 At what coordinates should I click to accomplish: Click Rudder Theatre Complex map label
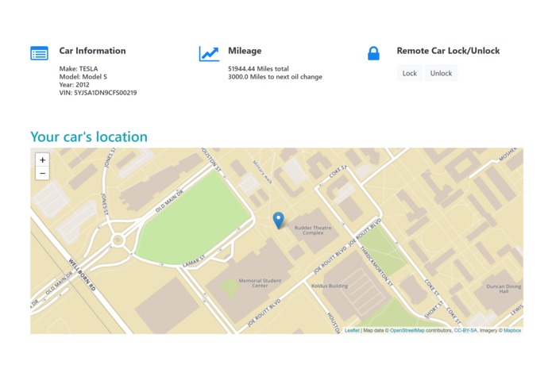(313, 230)
